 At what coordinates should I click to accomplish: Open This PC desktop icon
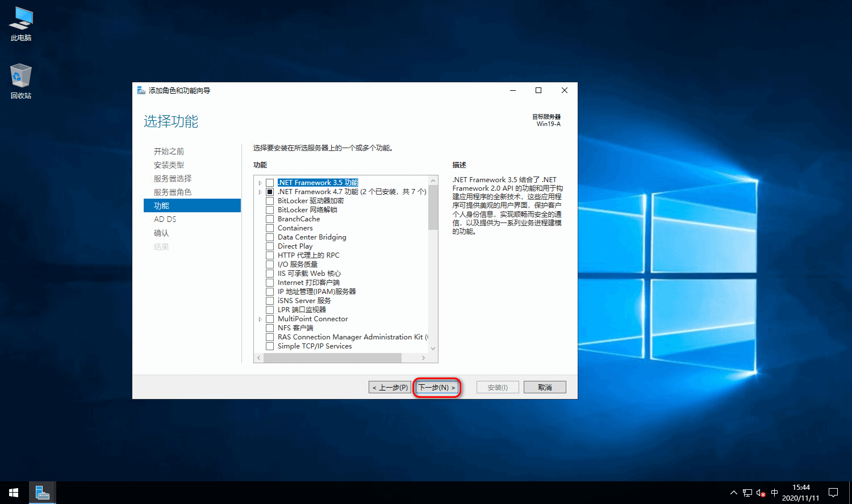(x=21, y=24)
